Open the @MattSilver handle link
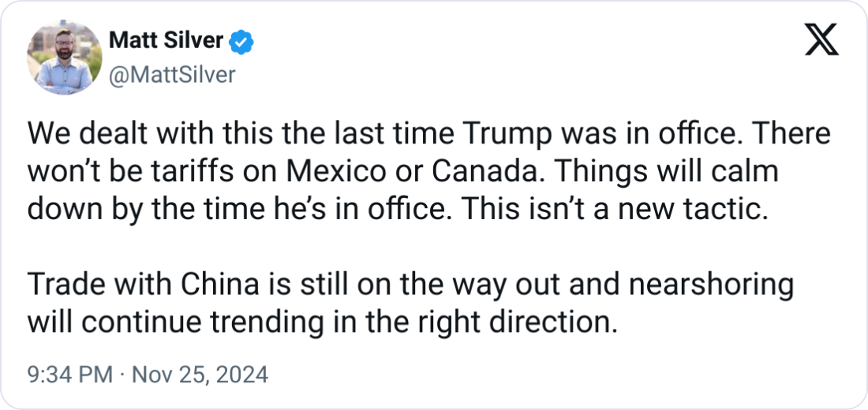This screenshot has width=868, height=410. pyautogui.click(x=171, y=74)
